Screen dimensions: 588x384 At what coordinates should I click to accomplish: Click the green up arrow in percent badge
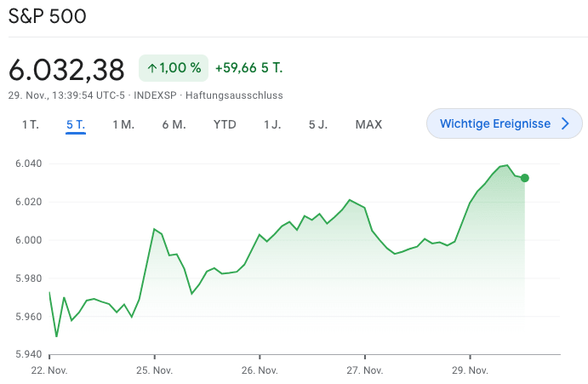[152, 68]
